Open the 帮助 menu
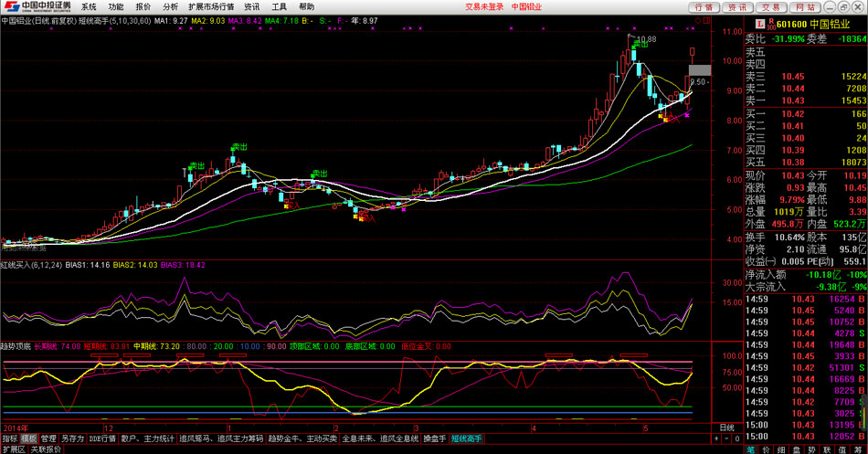 (306, 6)
